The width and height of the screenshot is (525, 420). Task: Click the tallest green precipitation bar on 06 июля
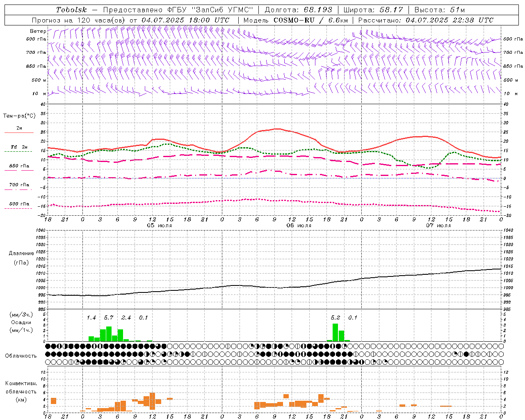click(335, 333)
